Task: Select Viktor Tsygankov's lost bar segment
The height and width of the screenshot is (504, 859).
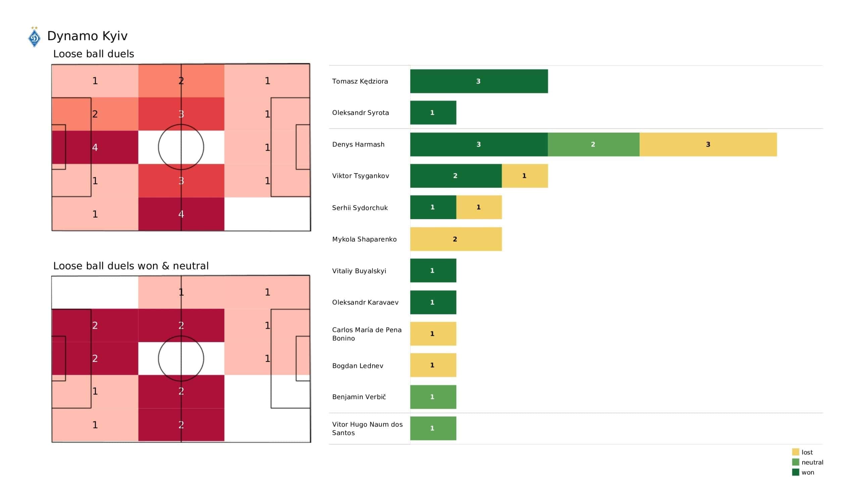Action: tap(524, 176)
